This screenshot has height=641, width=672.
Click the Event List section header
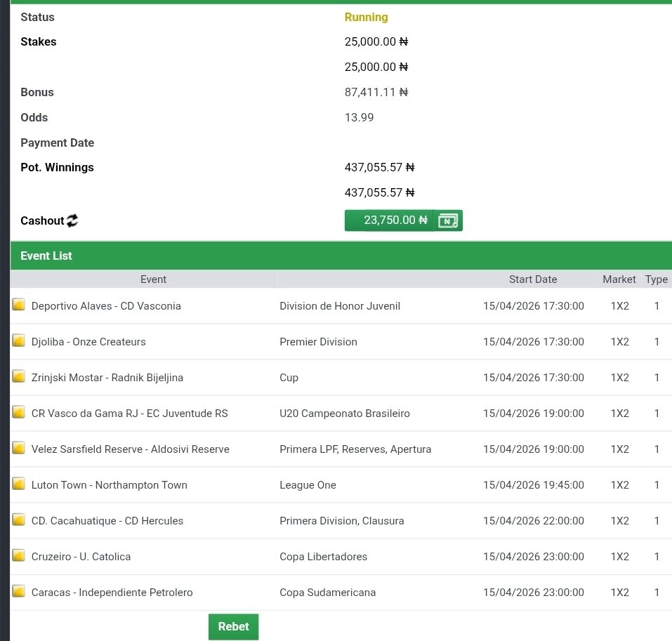coord(341,256)
